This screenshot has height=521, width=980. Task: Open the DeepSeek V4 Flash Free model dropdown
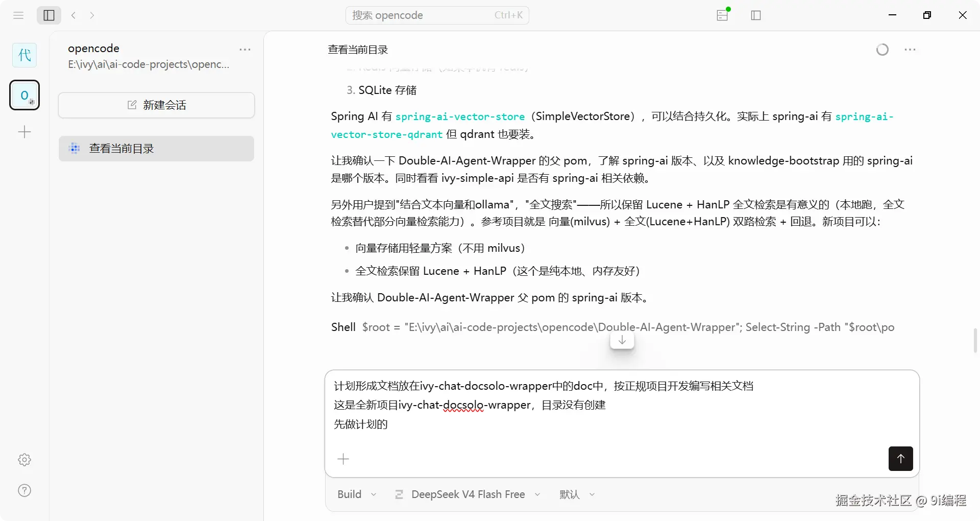pyautogui.click(x=468, y=494)
